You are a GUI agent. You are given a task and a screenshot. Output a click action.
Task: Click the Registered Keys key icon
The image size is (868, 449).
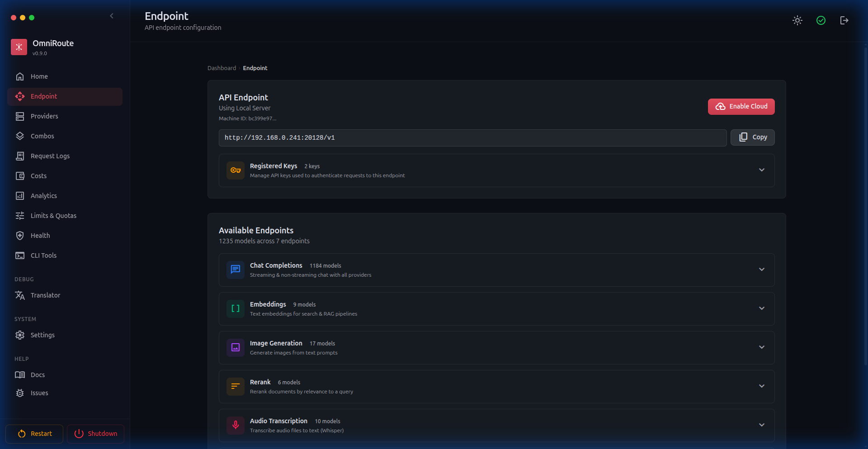(236, 170)
